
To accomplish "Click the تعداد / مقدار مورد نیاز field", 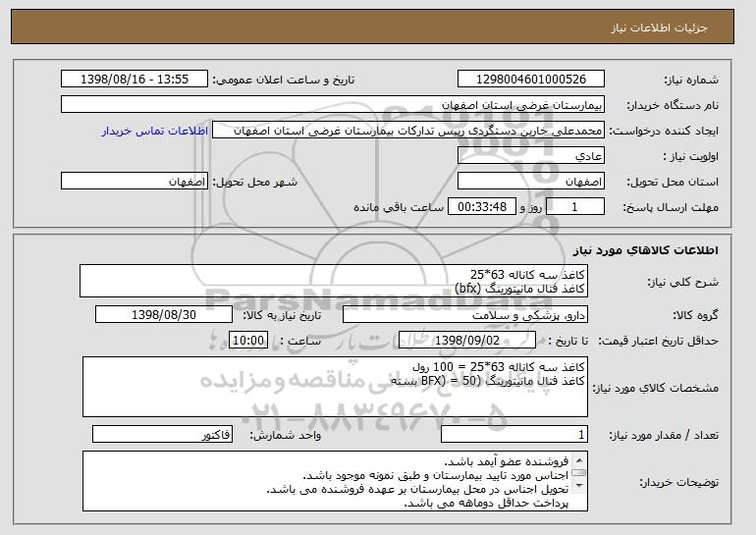I will point(514,434).
